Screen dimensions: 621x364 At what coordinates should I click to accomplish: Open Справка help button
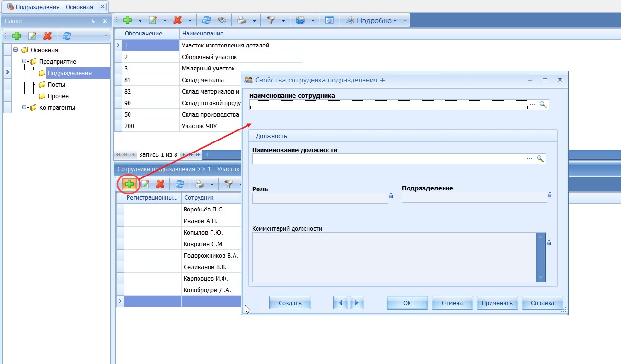point(542,303)
